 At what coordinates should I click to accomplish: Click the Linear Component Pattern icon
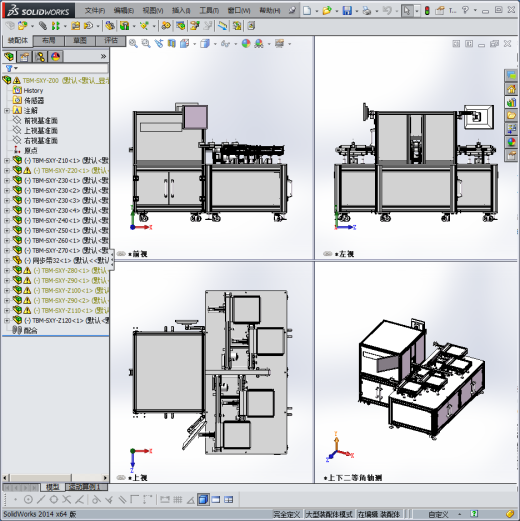pos(56,26)
